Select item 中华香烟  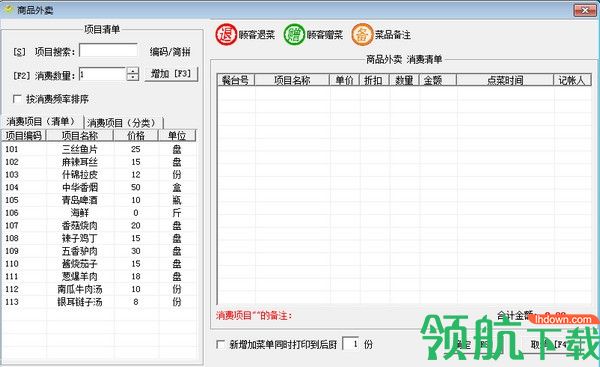(x=80, y=187)
